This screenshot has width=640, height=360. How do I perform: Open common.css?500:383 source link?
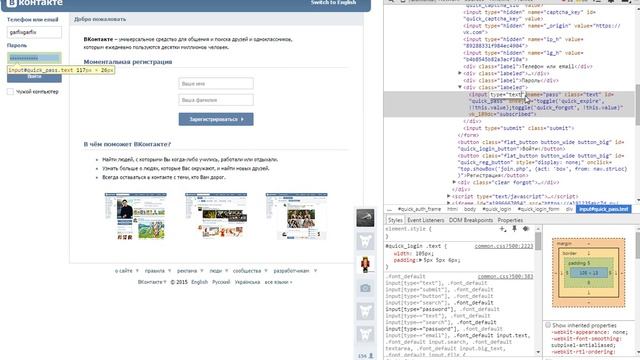505,276
